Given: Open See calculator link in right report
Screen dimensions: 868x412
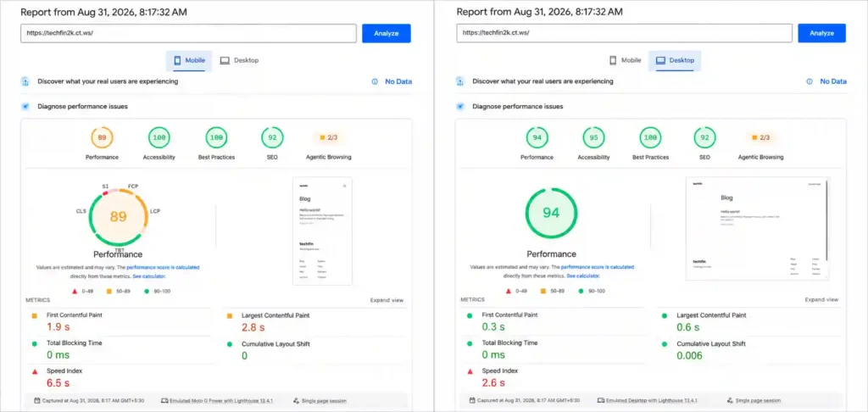Looking at the screenshot, I should click(x=583, y=276).
